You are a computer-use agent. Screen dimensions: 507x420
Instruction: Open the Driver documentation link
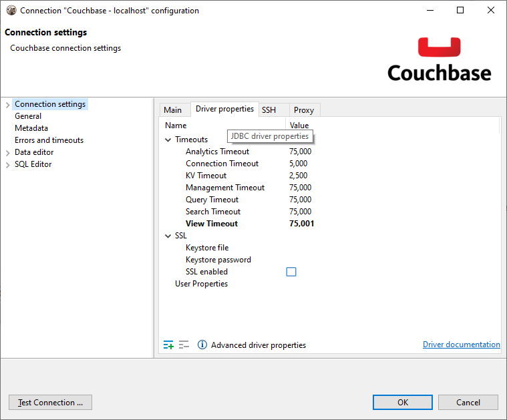pos(462,345)
